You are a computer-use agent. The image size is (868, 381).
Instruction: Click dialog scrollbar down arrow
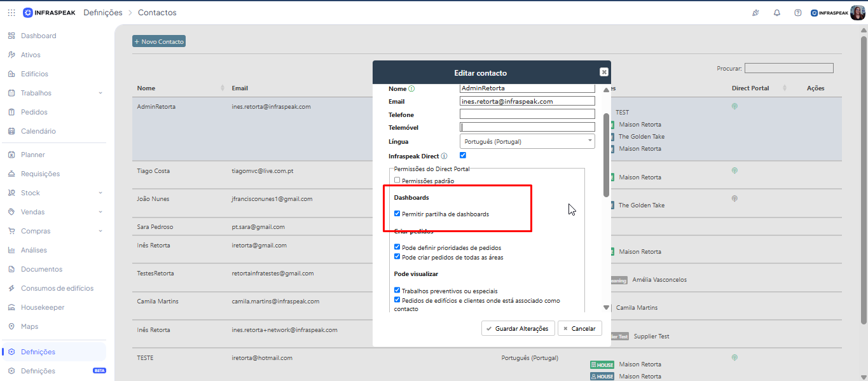[606, 308]
